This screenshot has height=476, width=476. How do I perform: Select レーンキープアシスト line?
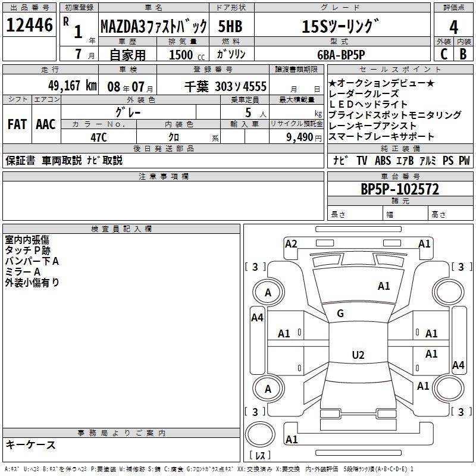tap(372, 126)
